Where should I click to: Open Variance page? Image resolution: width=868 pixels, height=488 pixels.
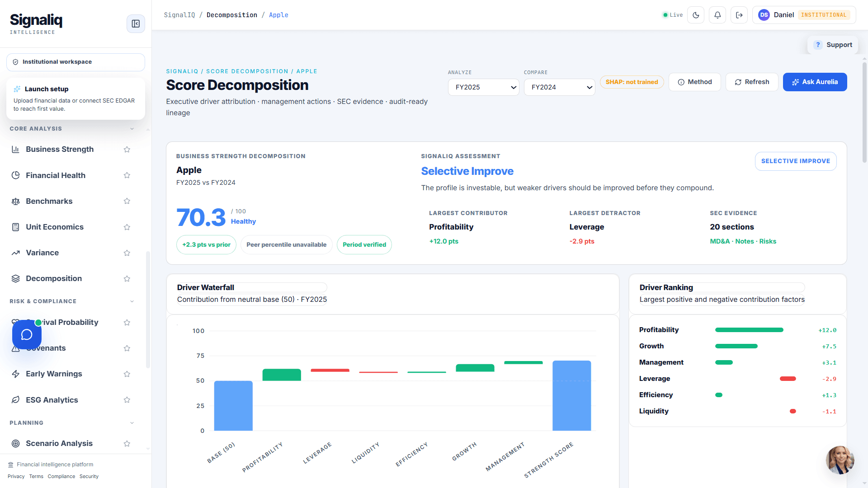point(42,253)
